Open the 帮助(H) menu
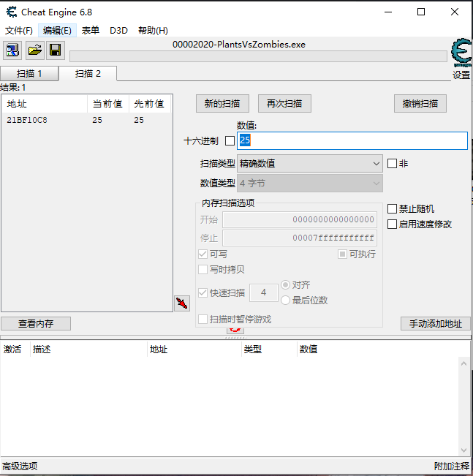Image resolution: width=473 pixels, height=476 pixels. point(153,31)
